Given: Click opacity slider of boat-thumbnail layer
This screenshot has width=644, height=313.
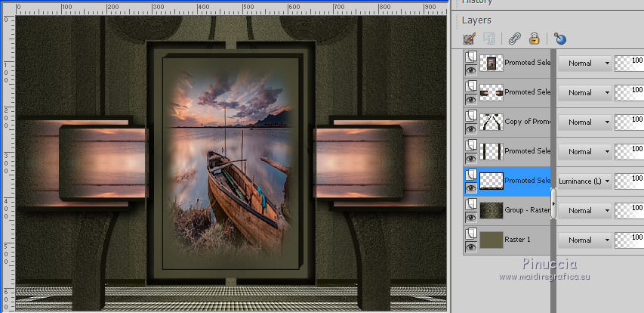Looking at the screenshot, I should click(x=629, y=64).
